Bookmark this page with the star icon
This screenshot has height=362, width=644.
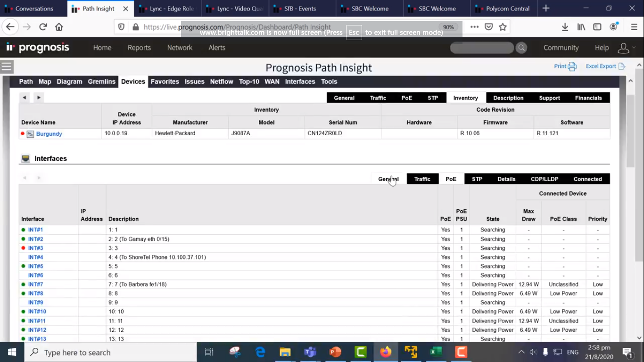click(503, 27)
